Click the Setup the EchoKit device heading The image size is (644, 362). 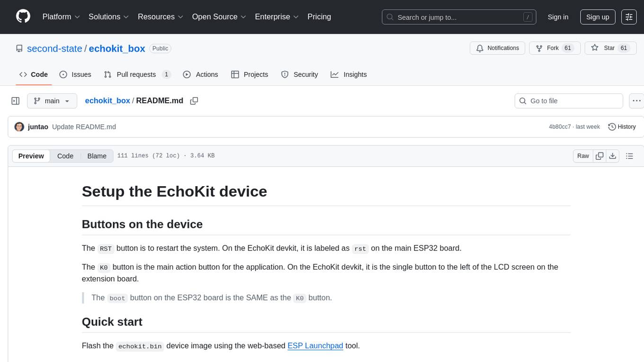coord(174,191)
